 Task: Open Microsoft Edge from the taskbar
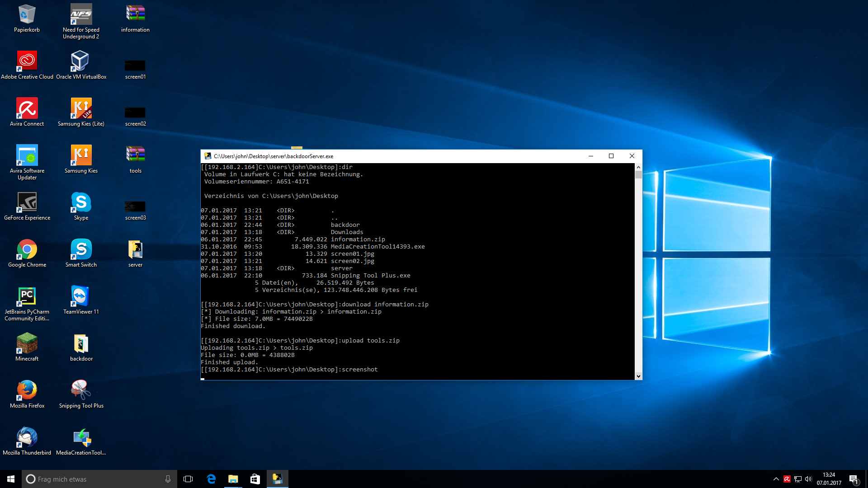click(211, 479)
